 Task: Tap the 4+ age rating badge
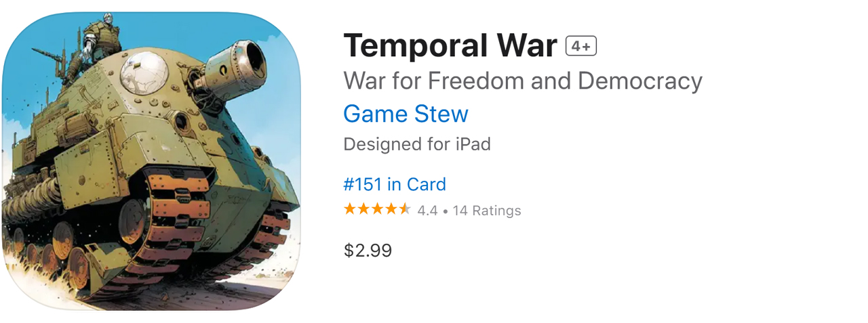click(x=581, y=46)
